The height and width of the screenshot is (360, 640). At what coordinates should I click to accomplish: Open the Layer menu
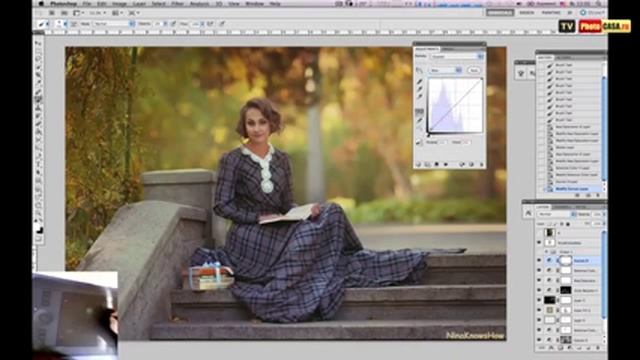coord(139,4)
